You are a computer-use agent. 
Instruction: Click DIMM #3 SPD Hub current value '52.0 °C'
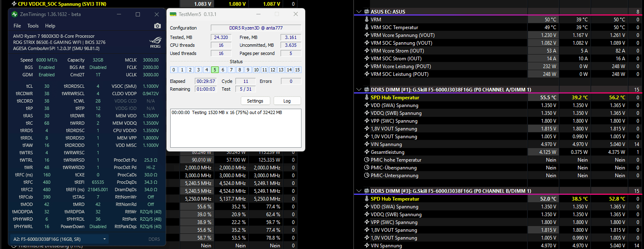click(x=548, y=199)
